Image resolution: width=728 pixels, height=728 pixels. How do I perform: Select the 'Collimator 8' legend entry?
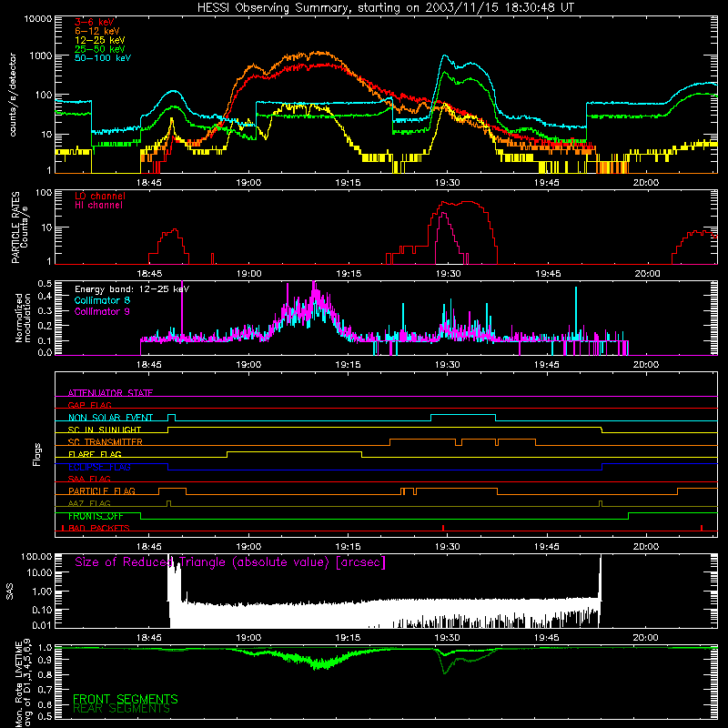point(102,300)
